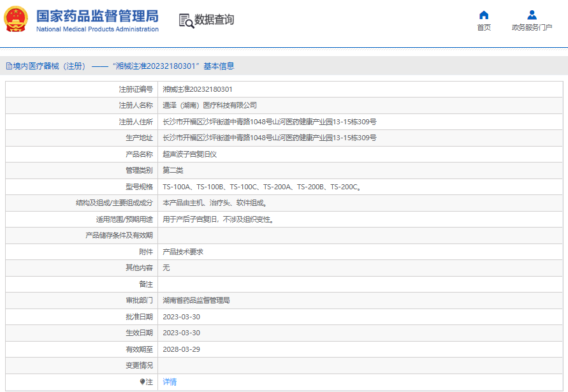
Task: Open 数据查询 heading link
Action: coord(214,20)
